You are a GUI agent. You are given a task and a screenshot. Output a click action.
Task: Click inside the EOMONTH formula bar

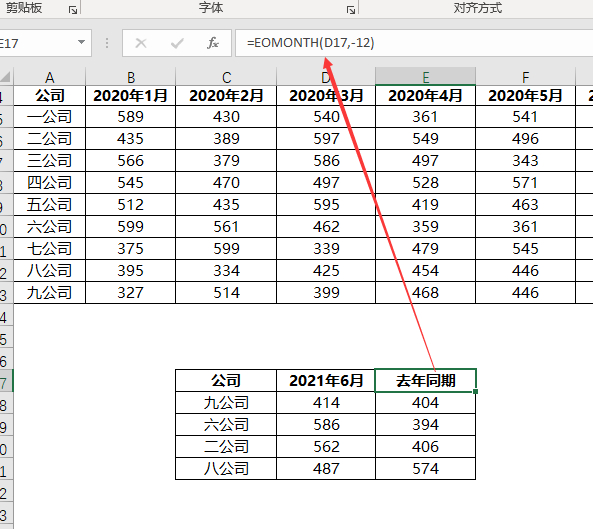[414, 43]
